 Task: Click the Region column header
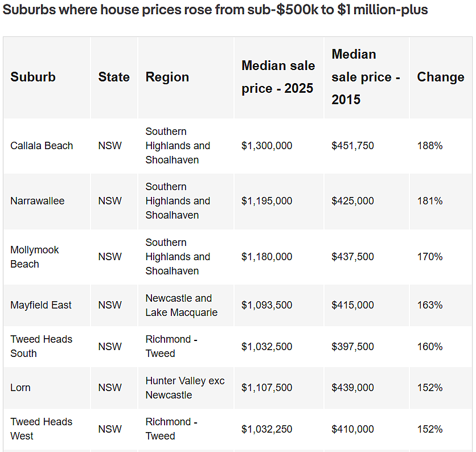[x=167, y=77]
